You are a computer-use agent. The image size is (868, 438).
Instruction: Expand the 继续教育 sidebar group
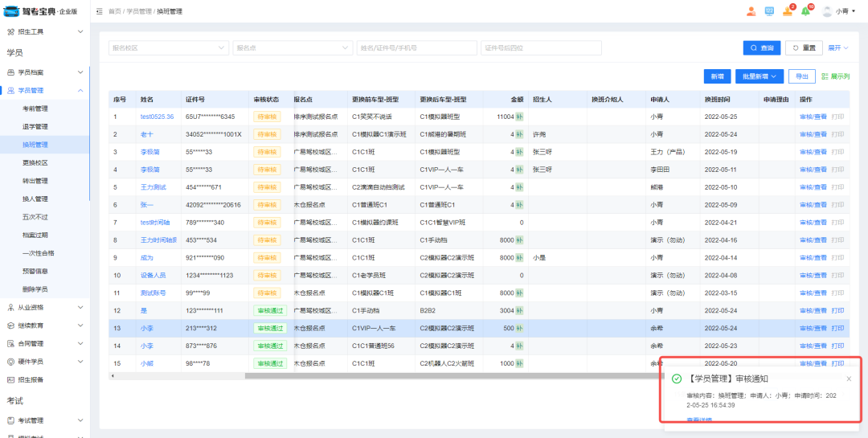80,325
